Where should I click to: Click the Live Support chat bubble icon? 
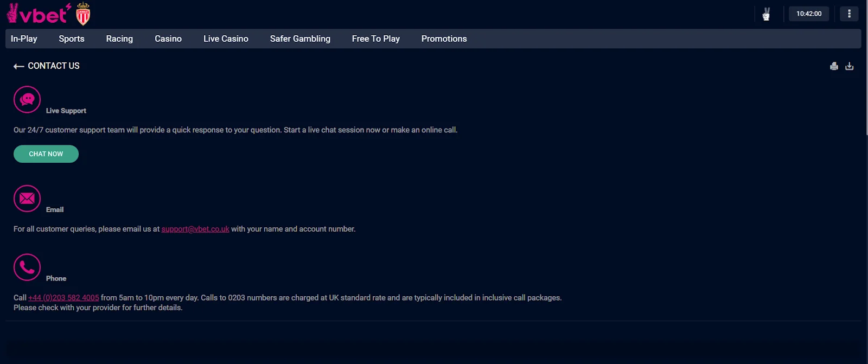coord(27,99)
